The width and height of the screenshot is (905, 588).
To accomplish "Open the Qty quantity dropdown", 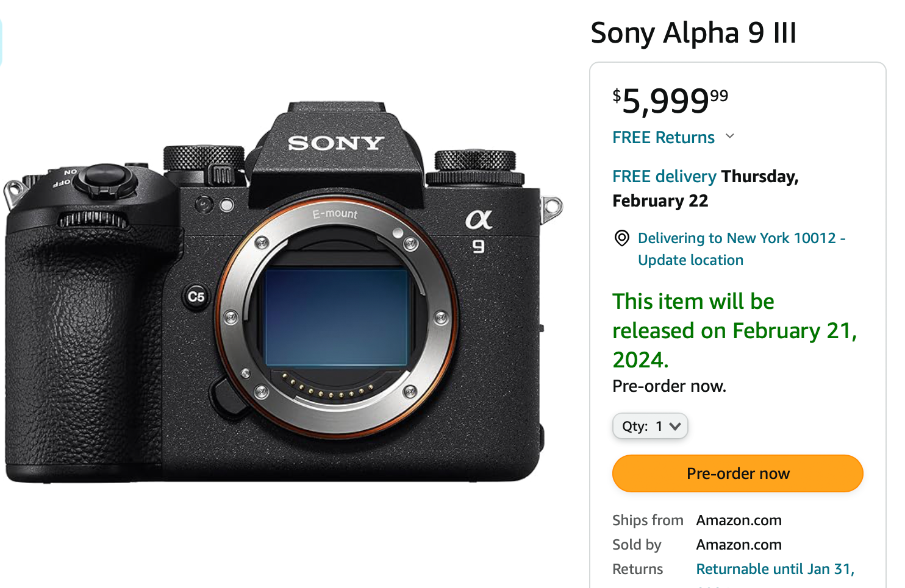I will point(650,426).
